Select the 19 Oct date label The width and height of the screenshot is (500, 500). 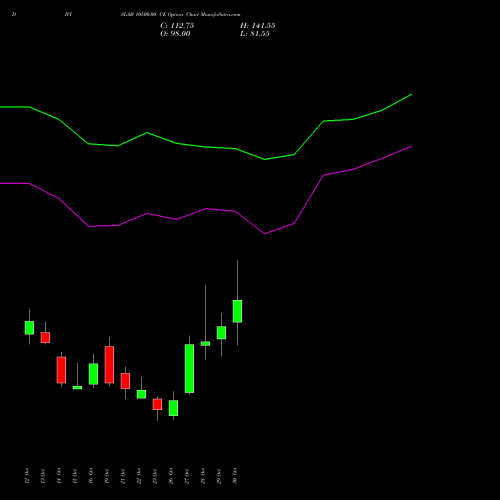coord(107,476)
